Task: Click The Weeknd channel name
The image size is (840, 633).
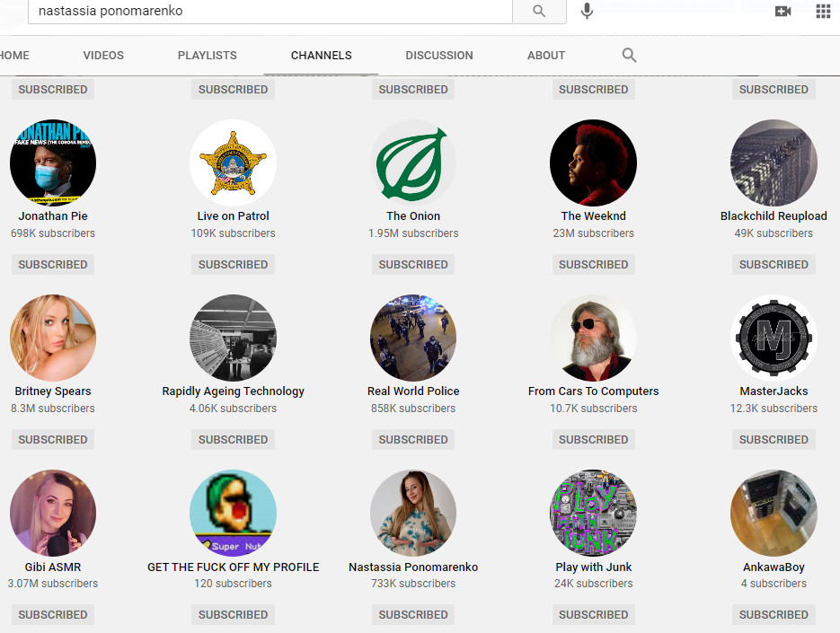Action: pos(594,215)
